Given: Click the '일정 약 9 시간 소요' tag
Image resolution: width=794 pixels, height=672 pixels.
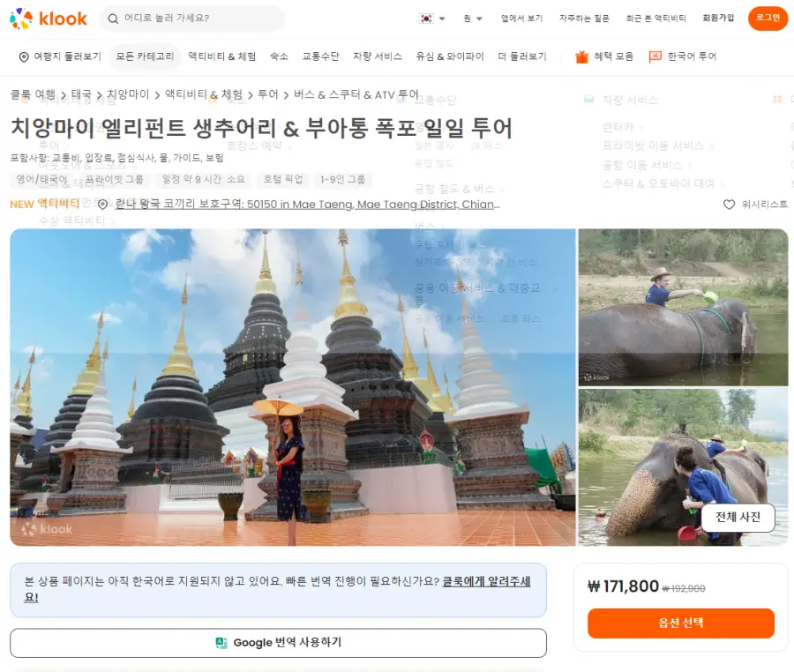Looking at the screenshot, I should [x=204, y=179].
